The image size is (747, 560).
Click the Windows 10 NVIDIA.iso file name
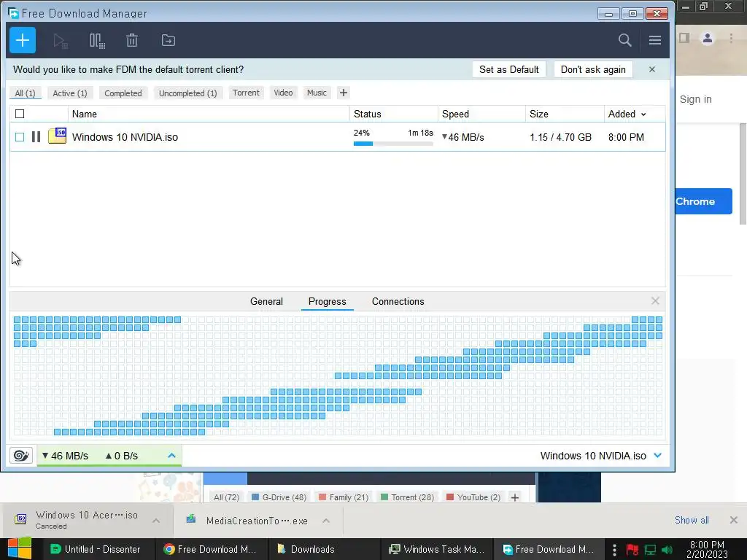pos(125,137)
